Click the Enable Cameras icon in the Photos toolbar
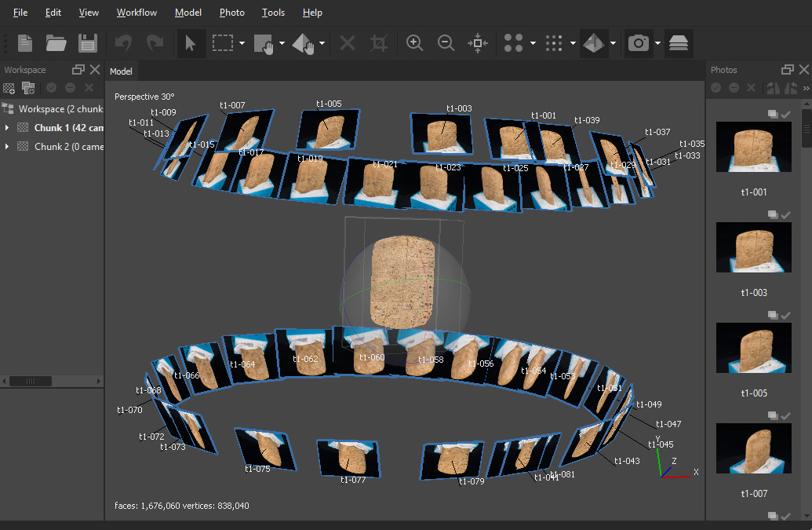The image size is (812, 530). point(716,88)
